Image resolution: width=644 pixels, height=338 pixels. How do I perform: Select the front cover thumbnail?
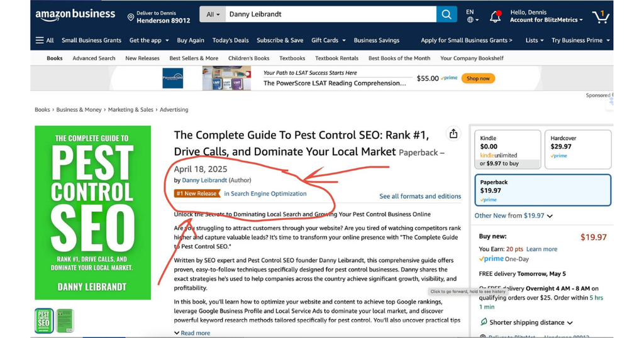44,320
